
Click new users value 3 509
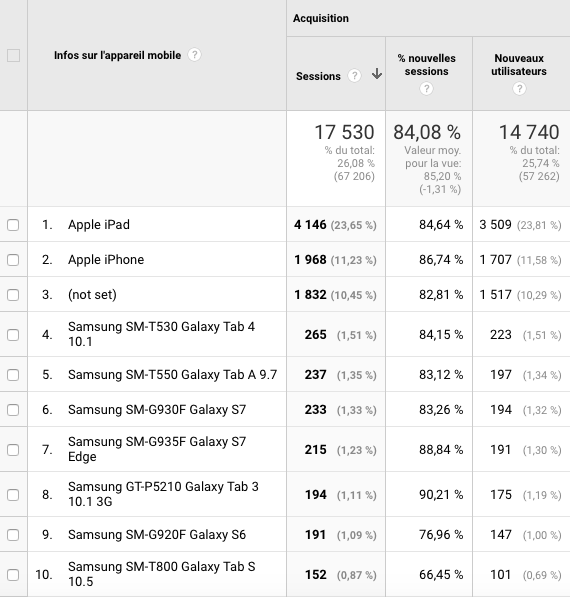(x=495, y=225)
